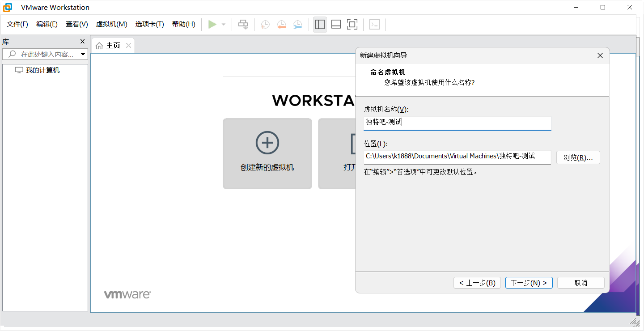Click the 取消 cancel button
Screen dimensions: 644x331
(581, 283)
